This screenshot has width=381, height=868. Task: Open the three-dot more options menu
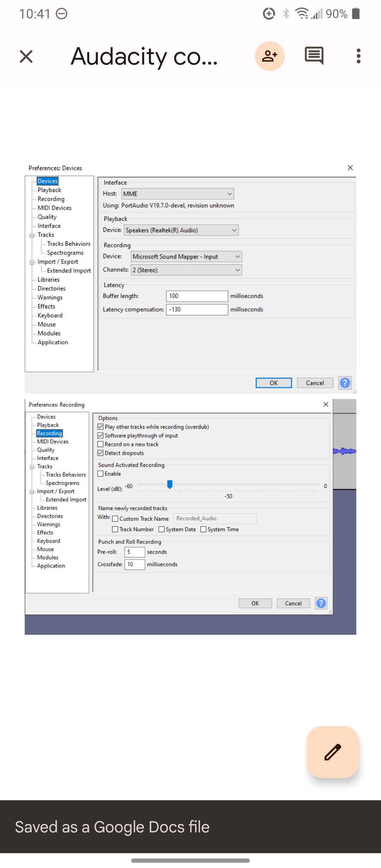click(358, 56)
